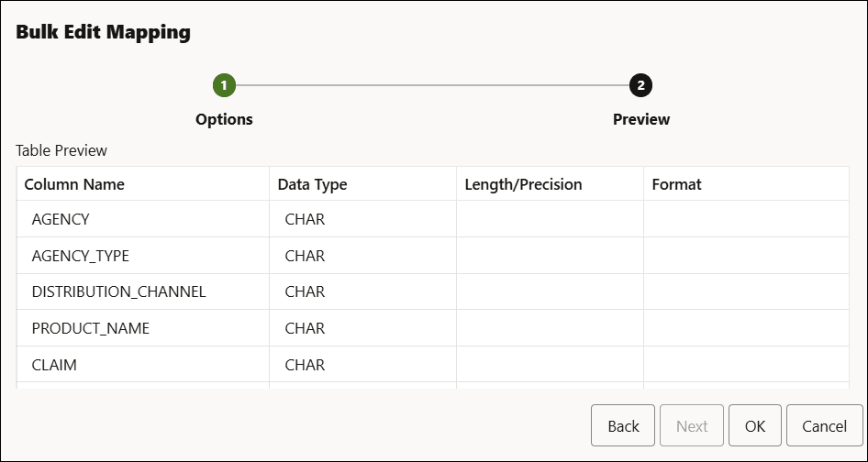Viewport: 868px width, 462px height.
Task: Click the PRODUCT_NAME cell
Action: pos(90,328)
